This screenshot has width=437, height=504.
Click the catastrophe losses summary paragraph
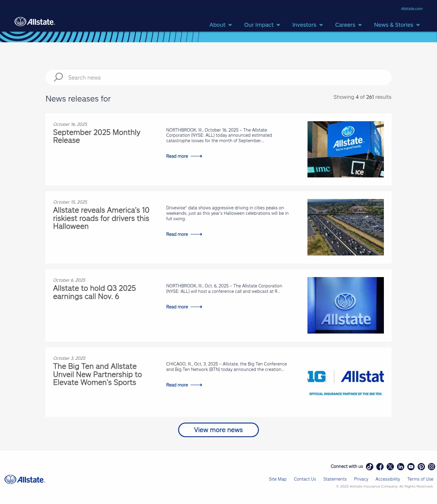(x=219, y=135)
